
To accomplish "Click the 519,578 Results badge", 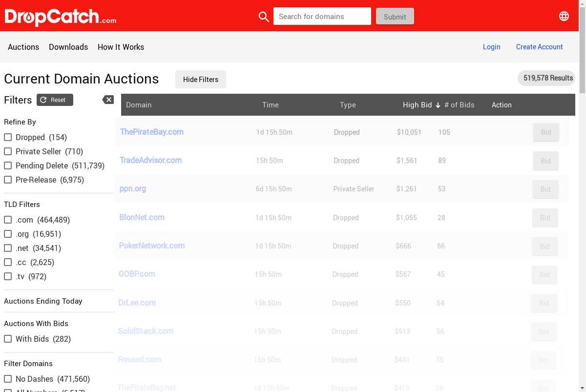I will pos(546,78).
